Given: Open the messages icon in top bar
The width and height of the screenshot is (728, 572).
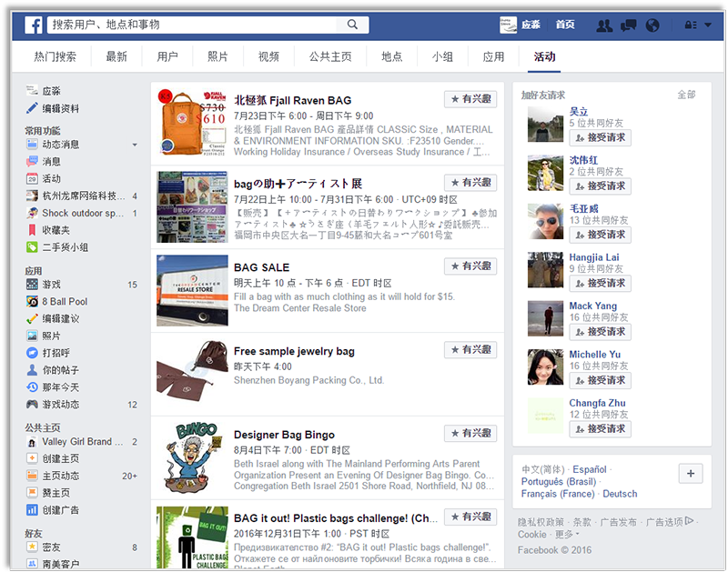Looking at the screenshot, I should pyautogui.click(x=628, y=25).
